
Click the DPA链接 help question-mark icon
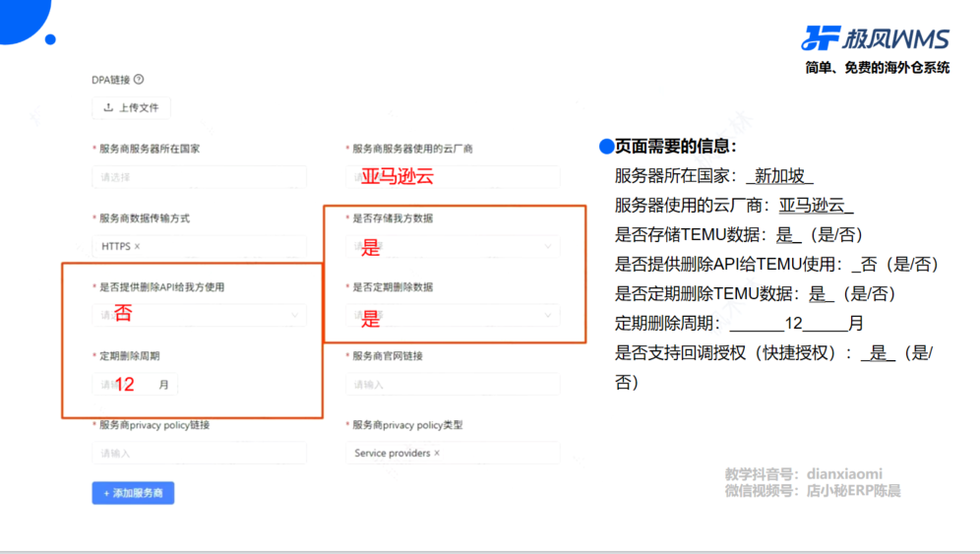[x=139, y=80]
